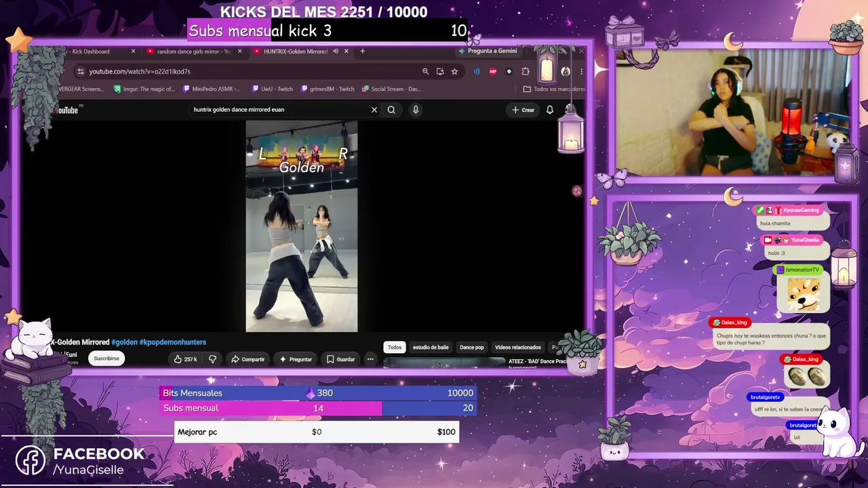Image resolution: width=868 pixels, height=488 pixels.
Task: Click the Facebook logo icon in overlay
Action: [x=31, y=461]
